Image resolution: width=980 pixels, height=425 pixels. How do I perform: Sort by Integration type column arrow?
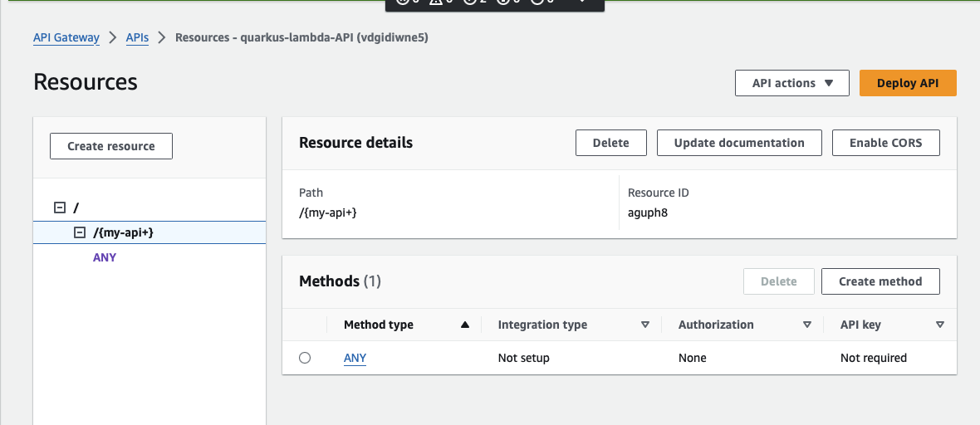(x=645, y=325)
